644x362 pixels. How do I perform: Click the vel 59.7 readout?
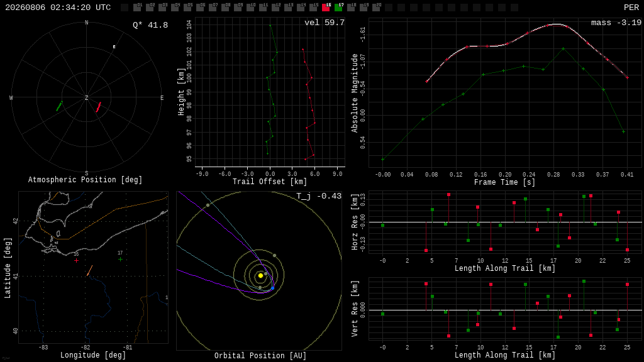[x=325, y=23]
